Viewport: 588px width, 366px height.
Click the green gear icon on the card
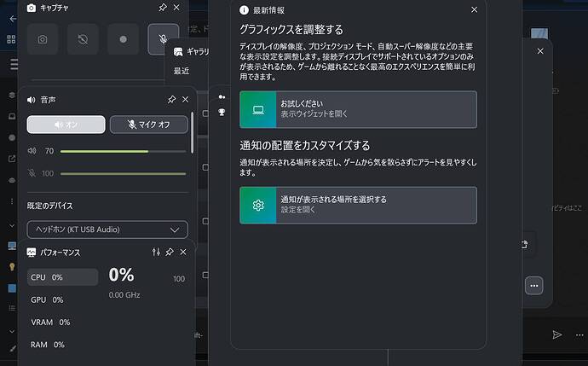click(258, 206)
